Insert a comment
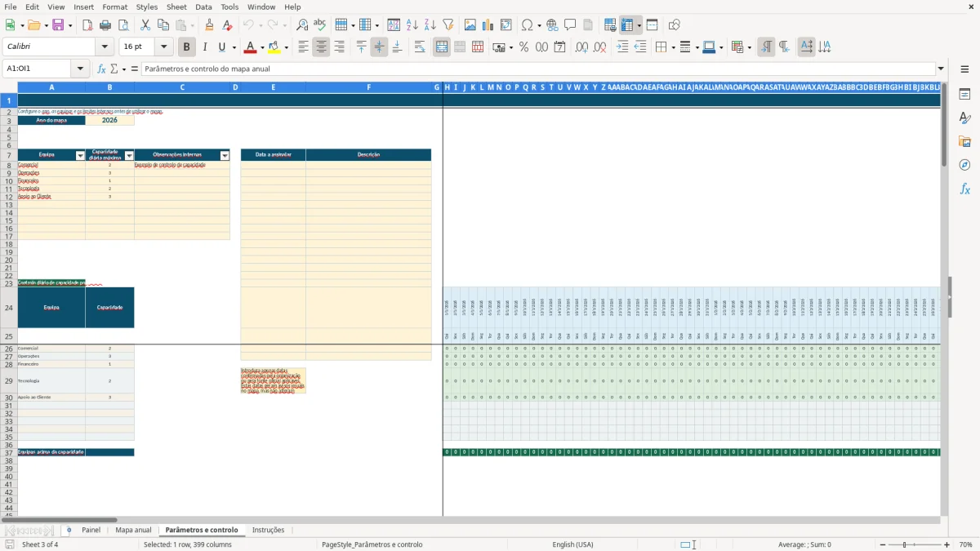The width and height of the screenshot is (980, 551). pyautogui.click(x=570, y=25)
